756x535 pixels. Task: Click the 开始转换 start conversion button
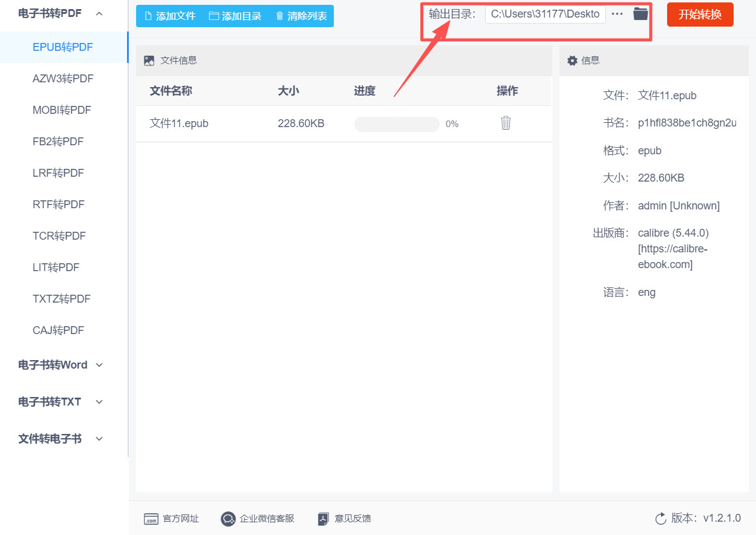[700, 15]
